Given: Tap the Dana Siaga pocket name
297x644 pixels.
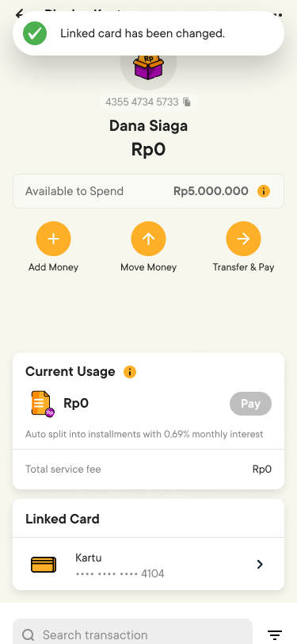Looking at the screenshot, I should (149, 125).
